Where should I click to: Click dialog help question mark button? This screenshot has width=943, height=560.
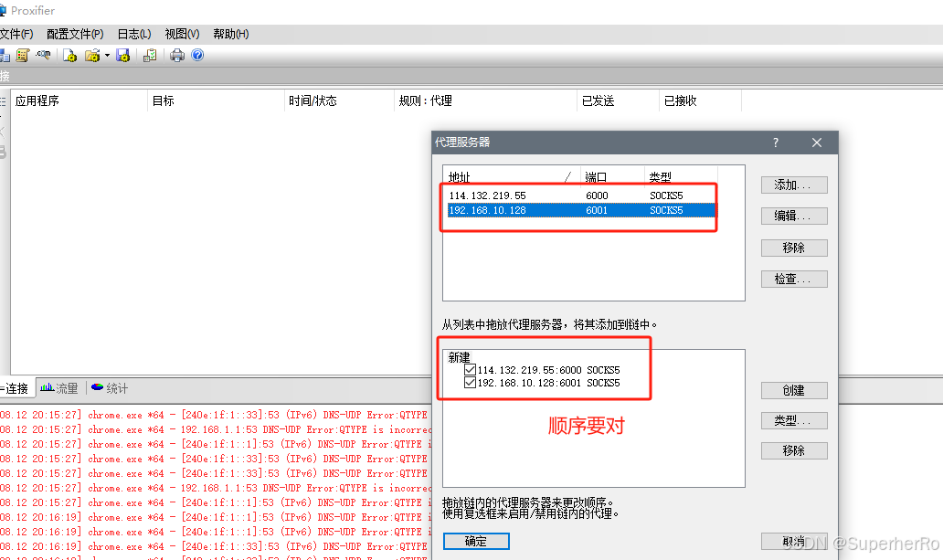pyautogui.click(x=776, y=143)
